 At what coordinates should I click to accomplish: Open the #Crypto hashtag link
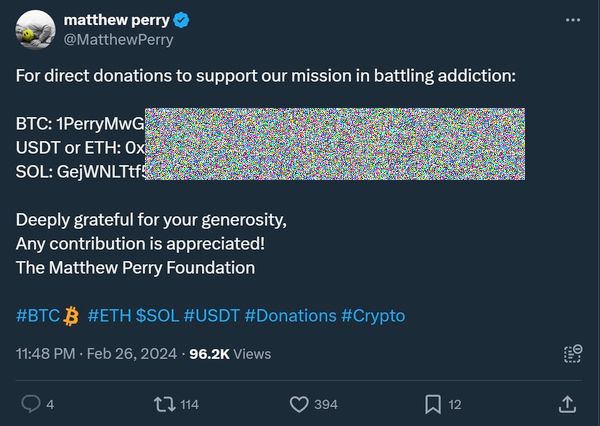[x=373, y=316]
